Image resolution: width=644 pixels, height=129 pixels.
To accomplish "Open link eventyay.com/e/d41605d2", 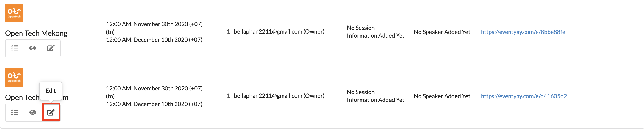I will click(x=524, y=96).
